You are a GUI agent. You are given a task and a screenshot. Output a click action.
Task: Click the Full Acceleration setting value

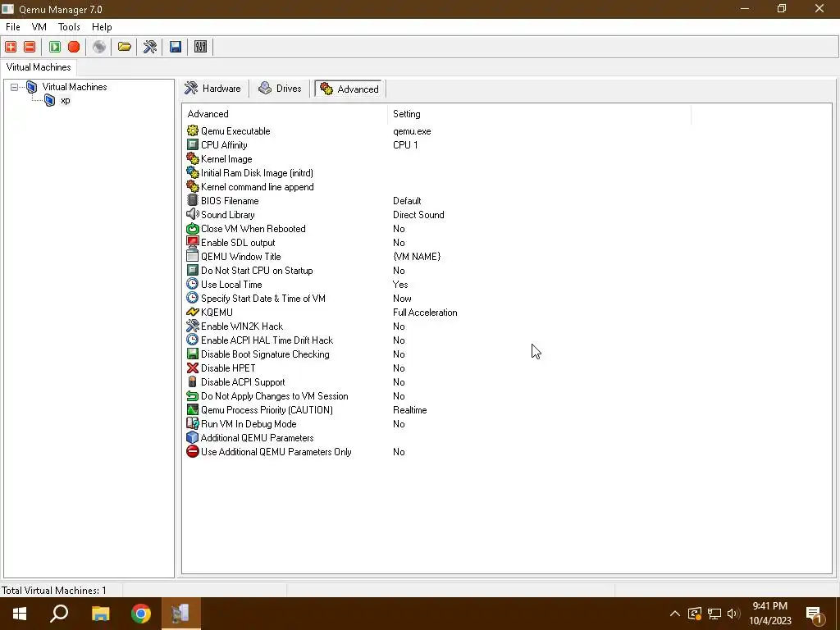point(425,312)
